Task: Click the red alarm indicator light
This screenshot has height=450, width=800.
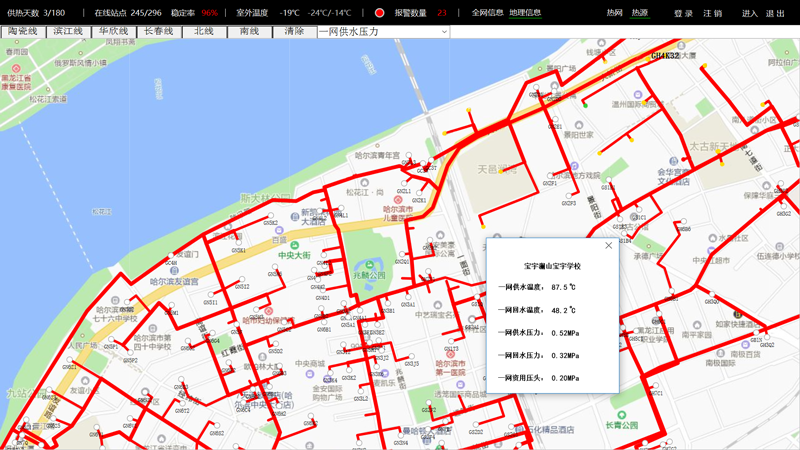Action: tap(380, 13)
